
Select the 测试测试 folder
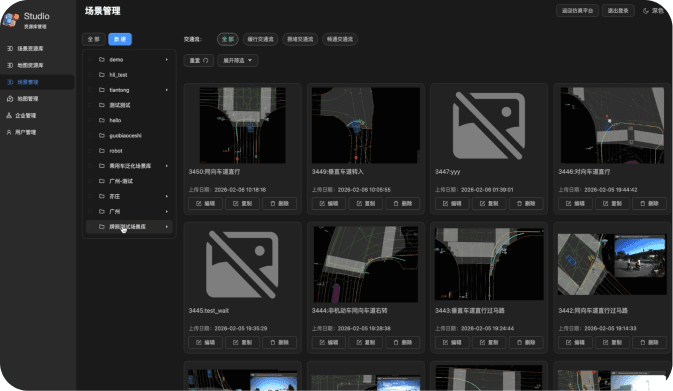click(x=129, y=105)
